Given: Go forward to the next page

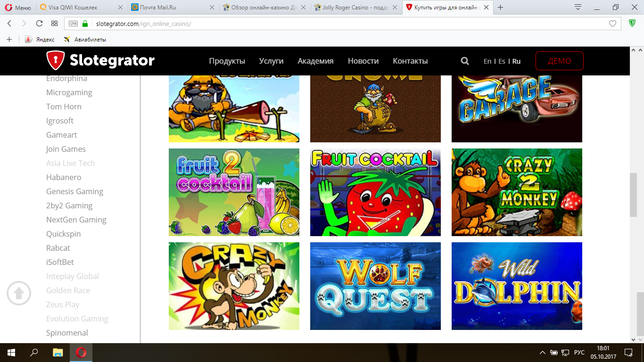Looking at the screenshot, I should (x=24, y=24).
